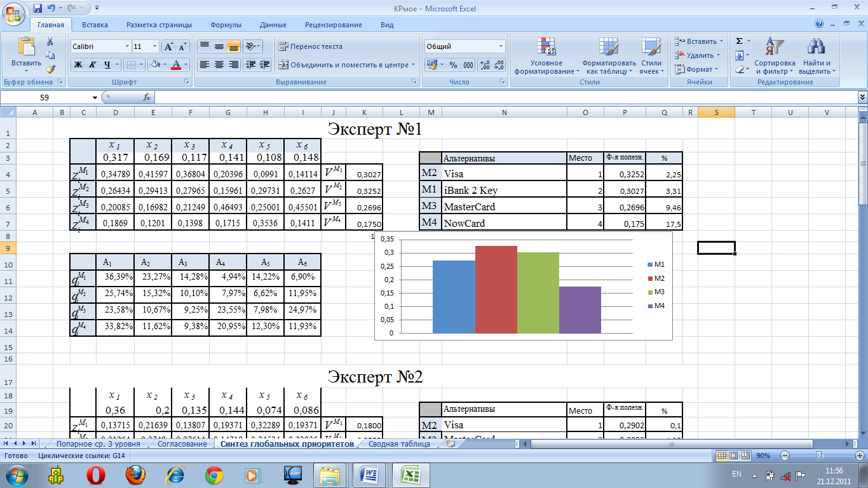Align text to middle of cell
The image size is (868, 488).
click(x=219, y=46)
